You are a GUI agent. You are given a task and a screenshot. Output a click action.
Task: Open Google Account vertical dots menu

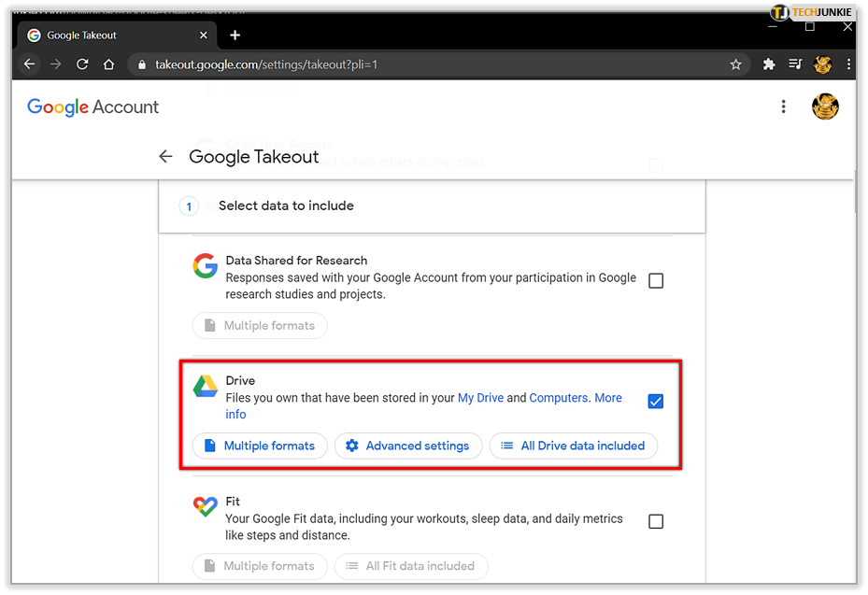(783, 106)
